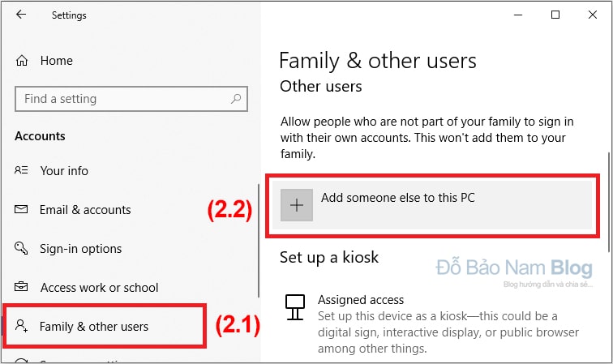Image resolution: width=613 pixels, height=364 pixels.
Task: Focus the Find a setting search field
Action: tap(131, 99)
